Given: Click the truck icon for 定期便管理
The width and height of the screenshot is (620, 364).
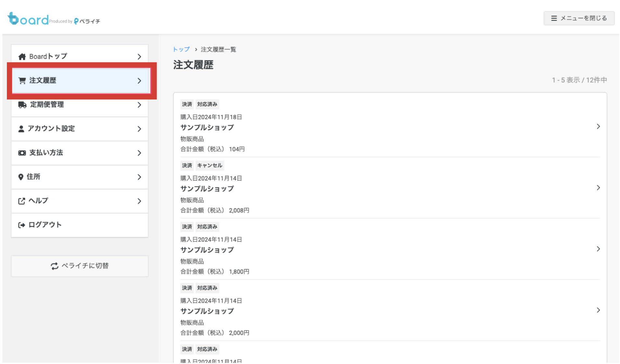Looking at the screenshot, I should pos(22,105).
